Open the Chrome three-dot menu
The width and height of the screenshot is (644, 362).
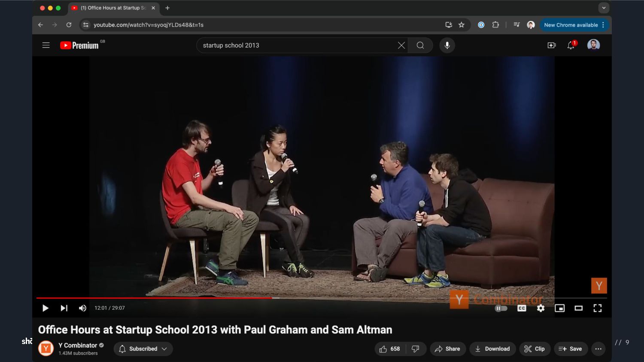[x=603, y=25]
